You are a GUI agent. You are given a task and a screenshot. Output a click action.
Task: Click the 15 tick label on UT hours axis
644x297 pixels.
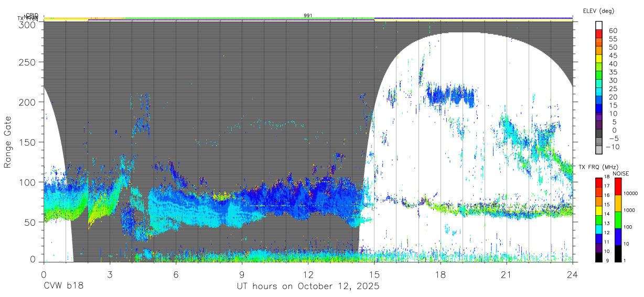374,274
